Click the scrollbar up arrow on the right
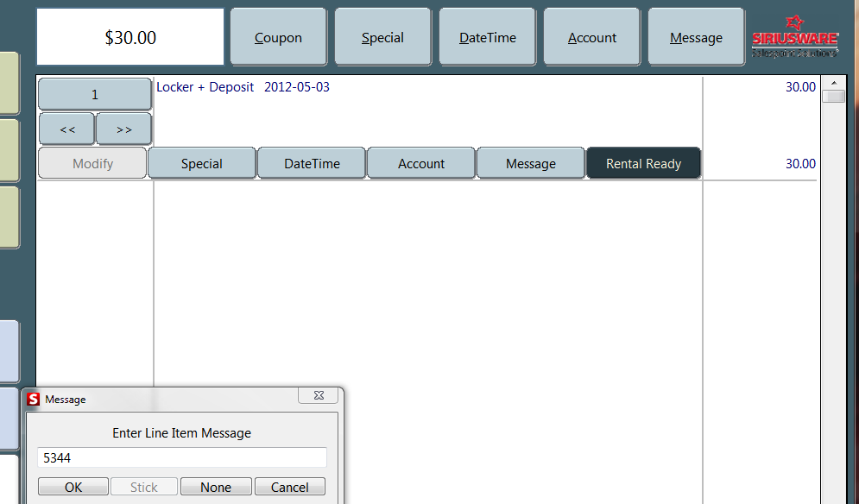This screenshot has width=859, height=504. 834,82
